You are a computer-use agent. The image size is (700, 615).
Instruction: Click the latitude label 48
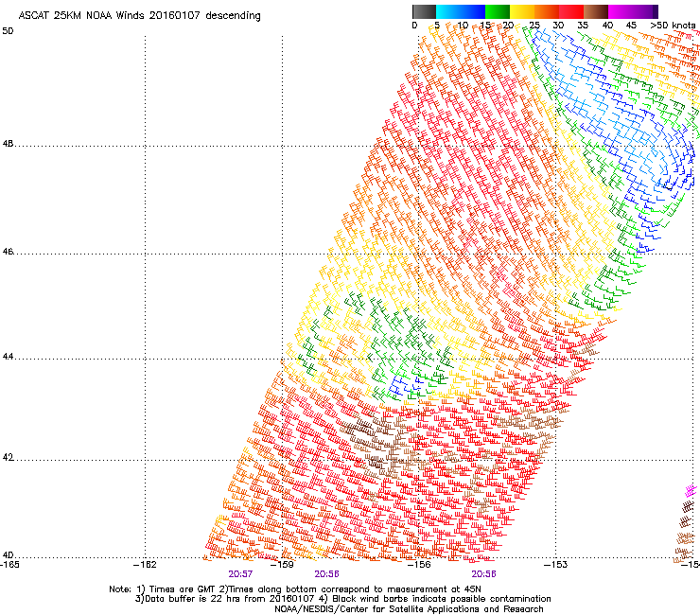click(x=8, y=144)
